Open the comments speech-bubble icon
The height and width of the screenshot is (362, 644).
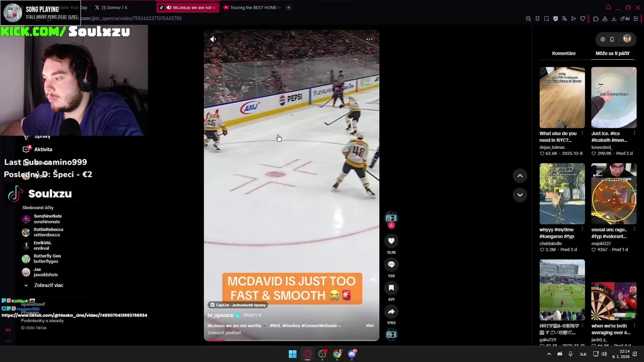[391, 264]
